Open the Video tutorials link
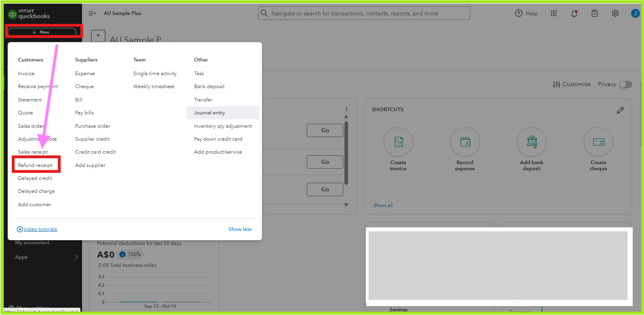The width and height of the screenshot is (644, 315). (40, 229)
